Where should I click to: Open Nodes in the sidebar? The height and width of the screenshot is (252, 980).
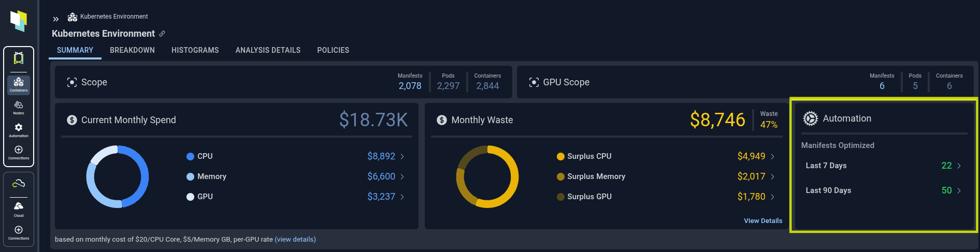tap(19, 108)
